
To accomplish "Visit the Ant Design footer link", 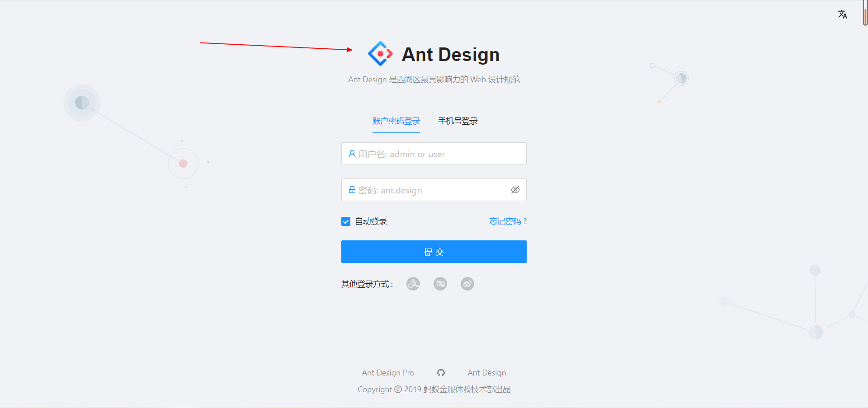I will 486,373.
